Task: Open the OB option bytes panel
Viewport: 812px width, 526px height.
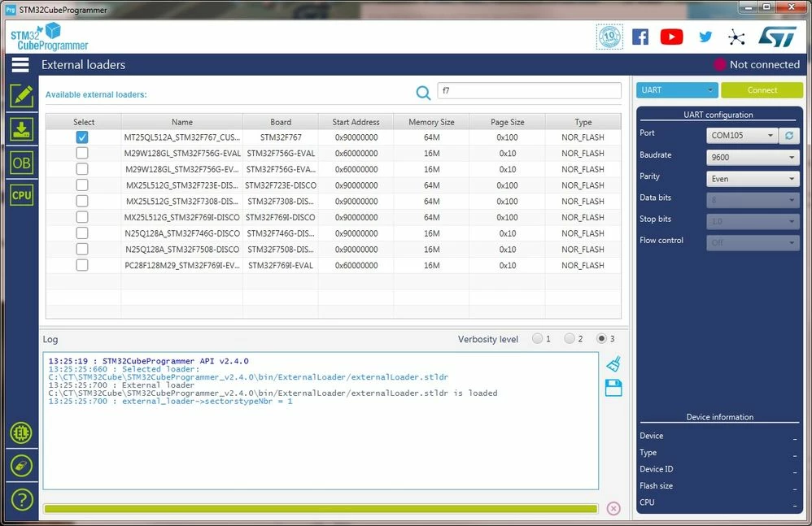Action: pos(21,163)
